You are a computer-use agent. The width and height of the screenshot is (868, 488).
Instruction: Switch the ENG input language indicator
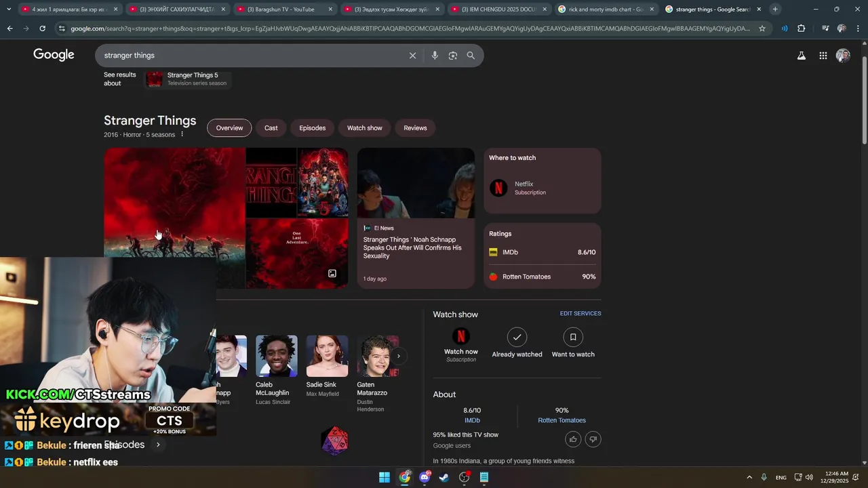coord(781,477)
